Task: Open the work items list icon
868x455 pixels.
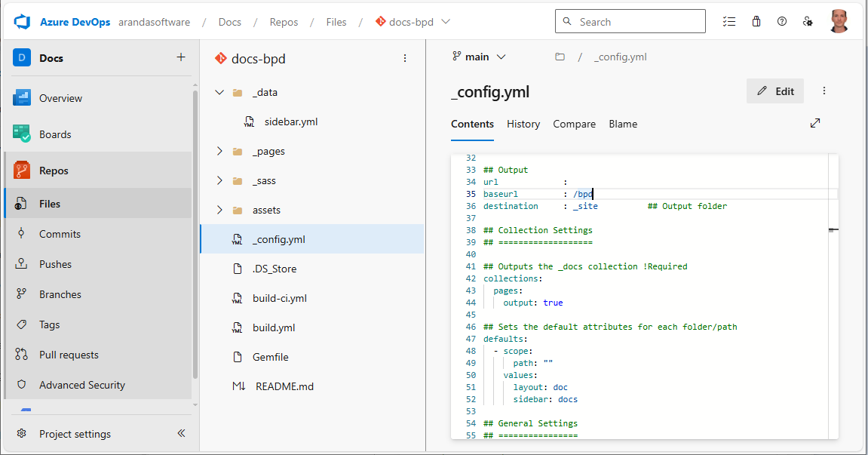Action: [728, 22]
